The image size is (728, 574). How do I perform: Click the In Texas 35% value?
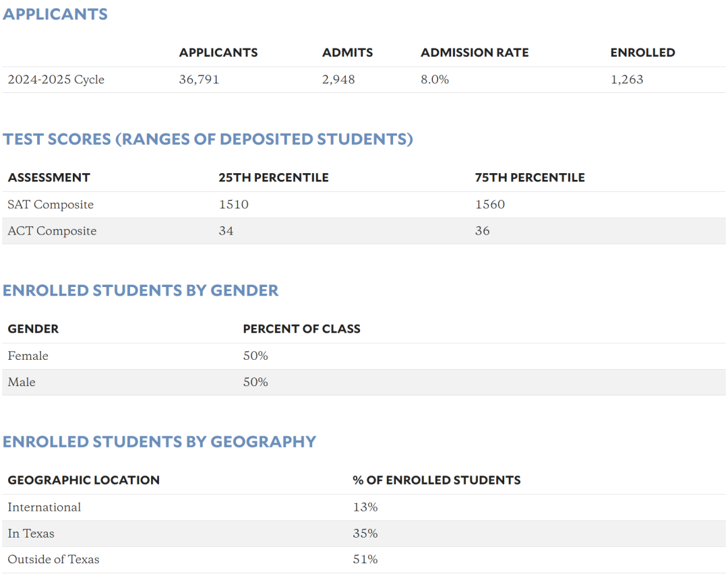tap(365, 534)
